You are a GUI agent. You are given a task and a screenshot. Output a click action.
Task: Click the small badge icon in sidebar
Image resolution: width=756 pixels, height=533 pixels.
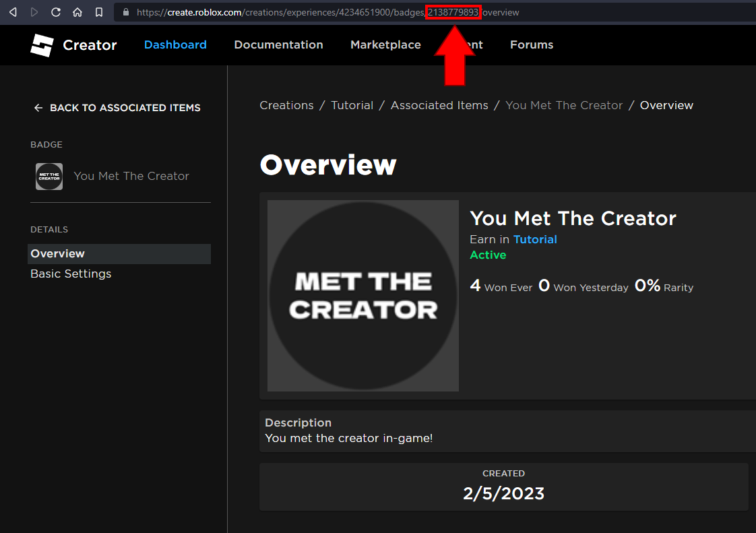pos(49,177)
